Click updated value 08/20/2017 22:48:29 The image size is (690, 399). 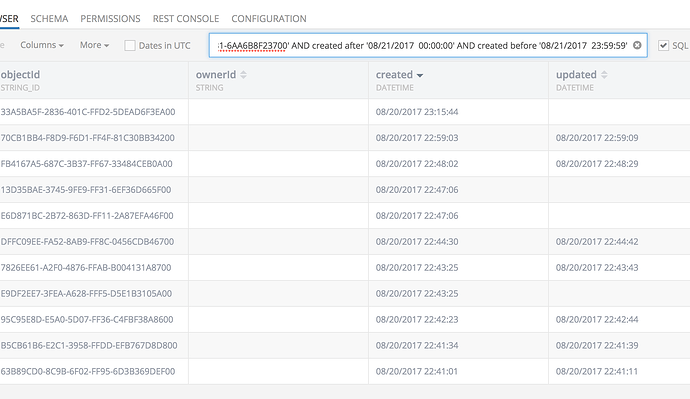[x=597, y=164]
